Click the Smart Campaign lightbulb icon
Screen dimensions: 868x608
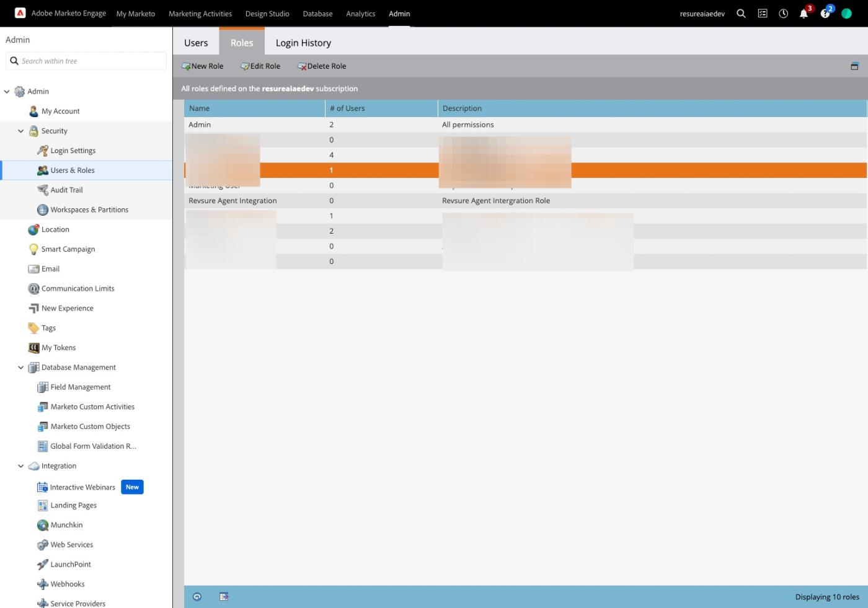(x=33, y=249)
